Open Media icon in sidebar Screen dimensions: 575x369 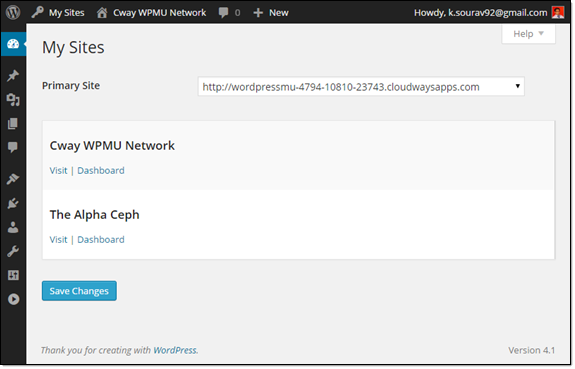13,99
